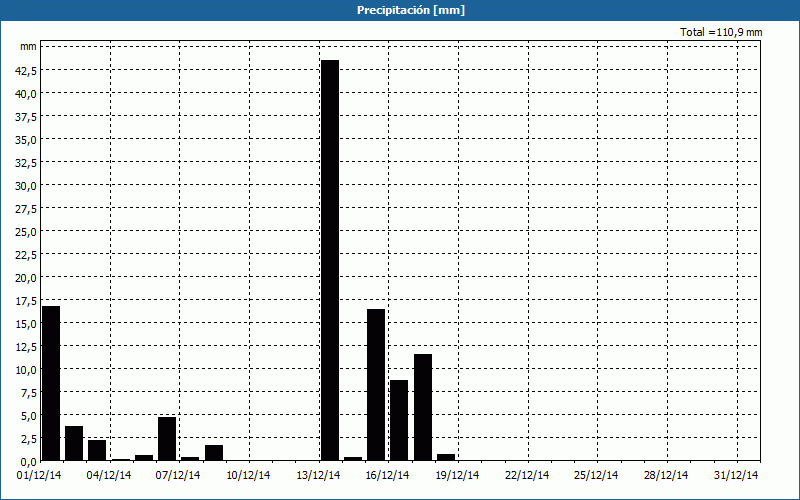Screen dimensions: 800x500
Task: Click the 42,5 y-axis value
Action: pos(26,71)
